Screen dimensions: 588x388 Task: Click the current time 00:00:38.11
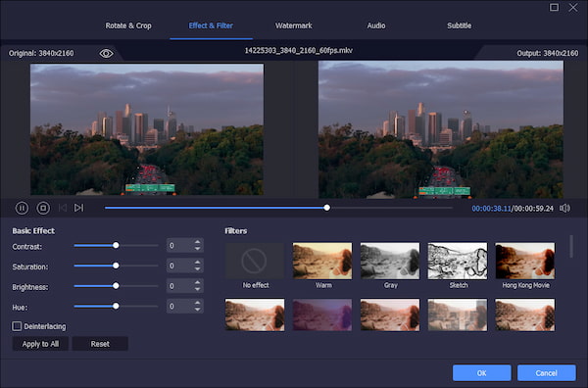[x=491, y=209]
